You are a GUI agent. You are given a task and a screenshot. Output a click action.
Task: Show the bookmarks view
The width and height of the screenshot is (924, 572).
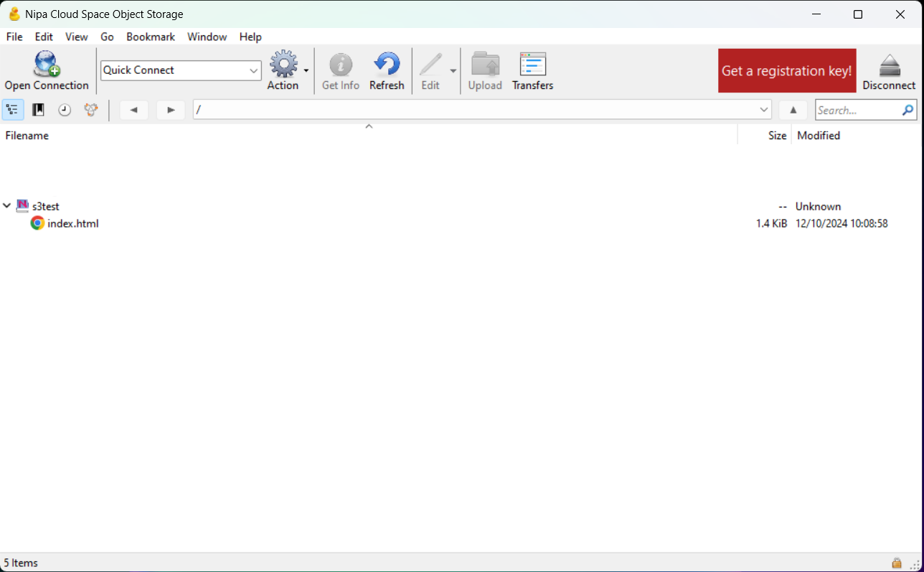39,110
